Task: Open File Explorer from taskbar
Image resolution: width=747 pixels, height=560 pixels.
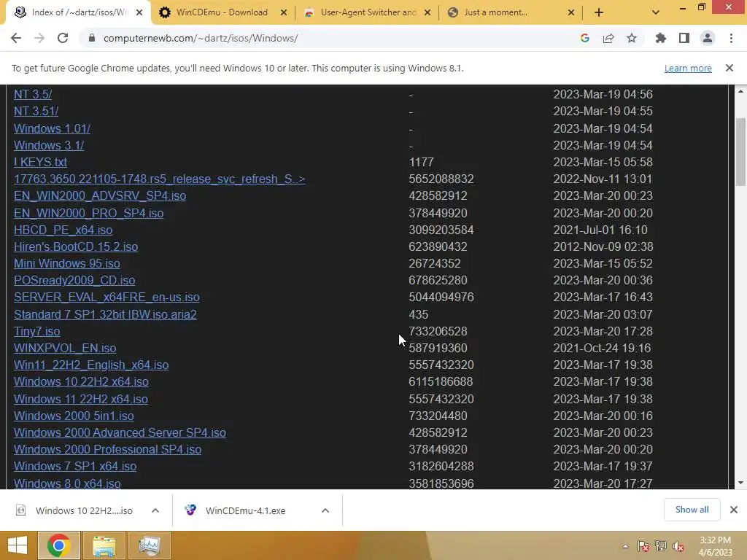Action: 104,545
